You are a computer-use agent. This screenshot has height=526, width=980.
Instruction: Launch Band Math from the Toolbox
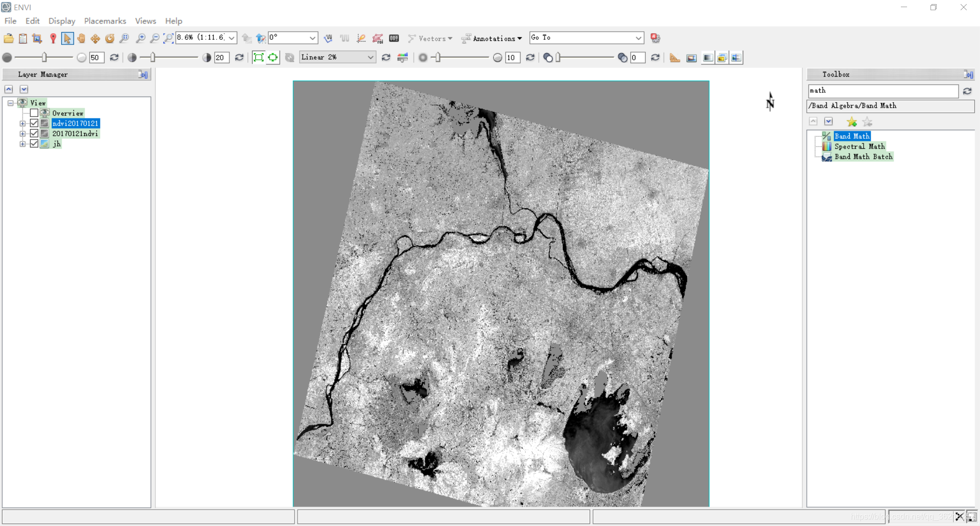pyautogui.click(x=852, y=136)
